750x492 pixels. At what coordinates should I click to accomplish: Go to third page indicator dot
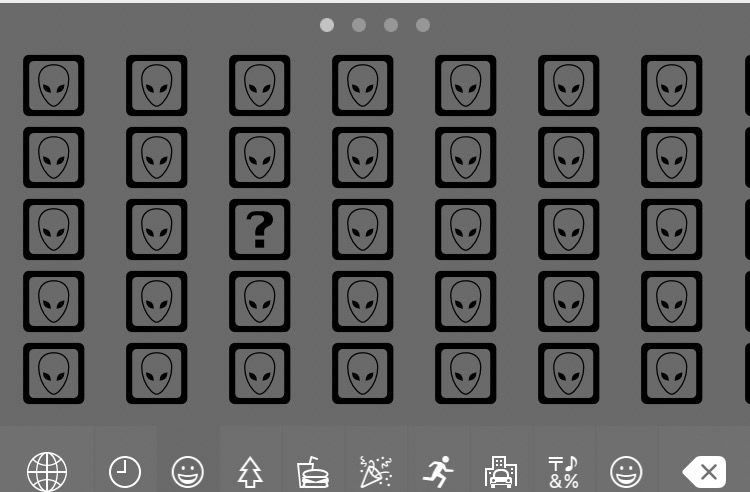(391, 25)
